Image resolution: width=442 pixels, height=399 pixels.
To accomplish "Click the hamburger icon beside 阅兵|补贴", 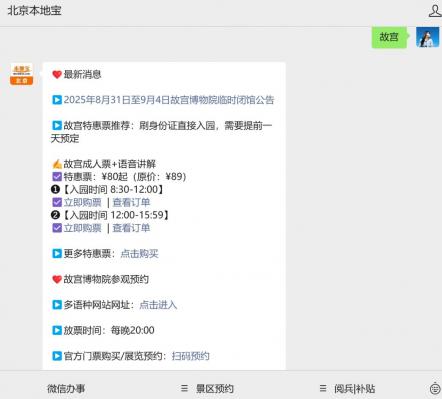I will coord(323,388).
